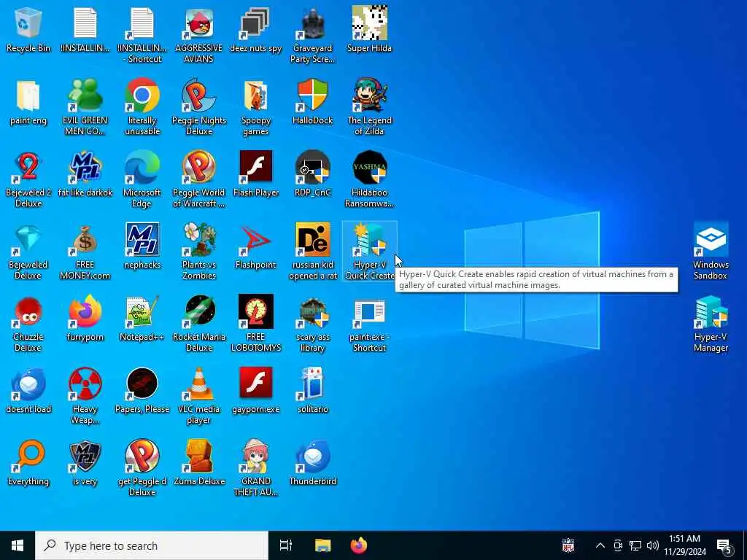This screenshot has width=747, height=560.
Task: Launch Firefox from the taskbar
Action: (359, 545)
